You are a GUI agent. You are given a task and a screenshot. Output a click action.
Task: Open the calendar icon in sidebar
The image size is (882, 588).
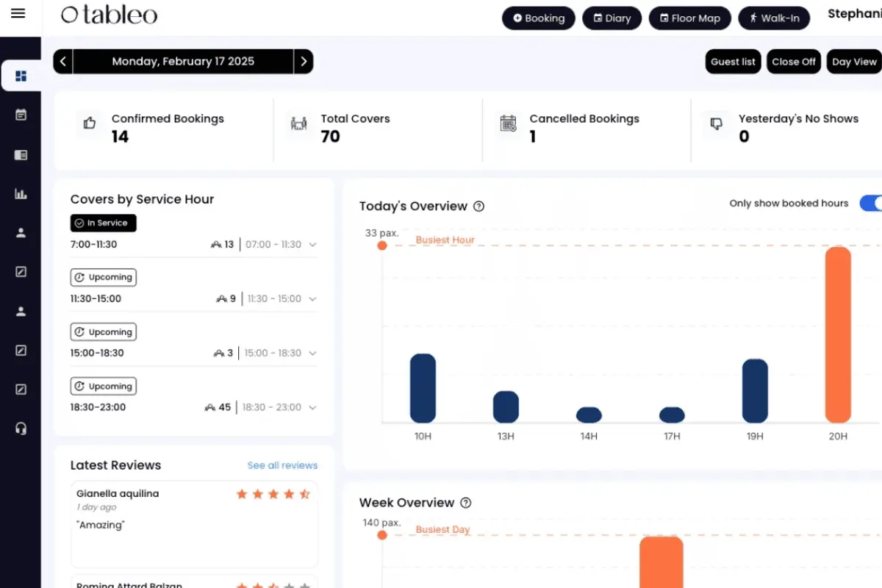click(21, 115)
